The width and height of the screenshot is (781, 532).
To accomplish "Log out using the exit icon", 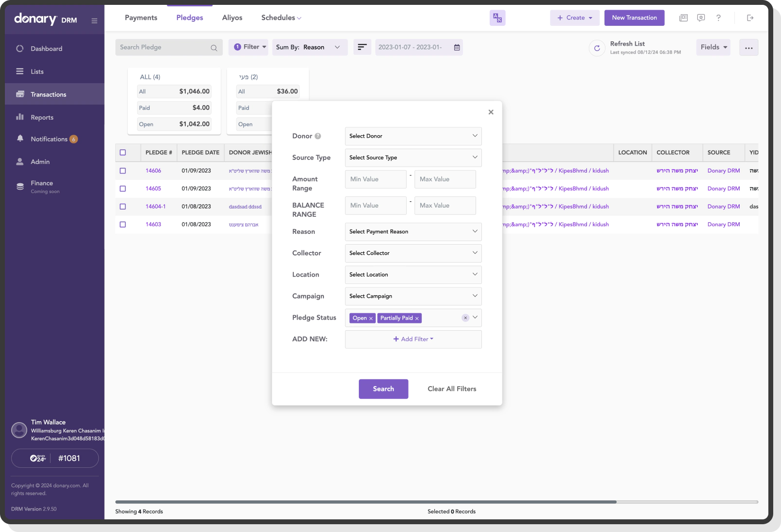I will (749, 18).
